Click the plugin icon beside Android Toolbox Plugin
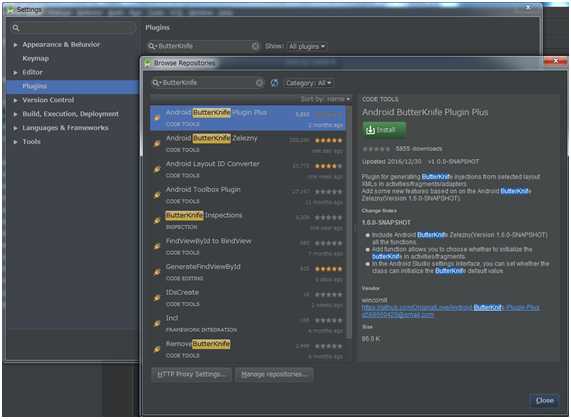This screenshot has width=571, height=419. (157, 195)
